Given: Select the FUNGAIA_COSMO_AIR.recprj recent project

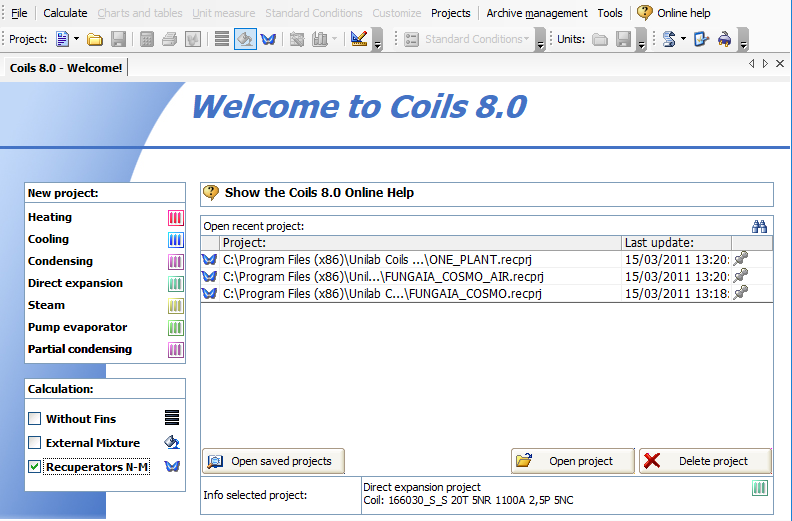Looking at the screenshot, I should [486, 276].
